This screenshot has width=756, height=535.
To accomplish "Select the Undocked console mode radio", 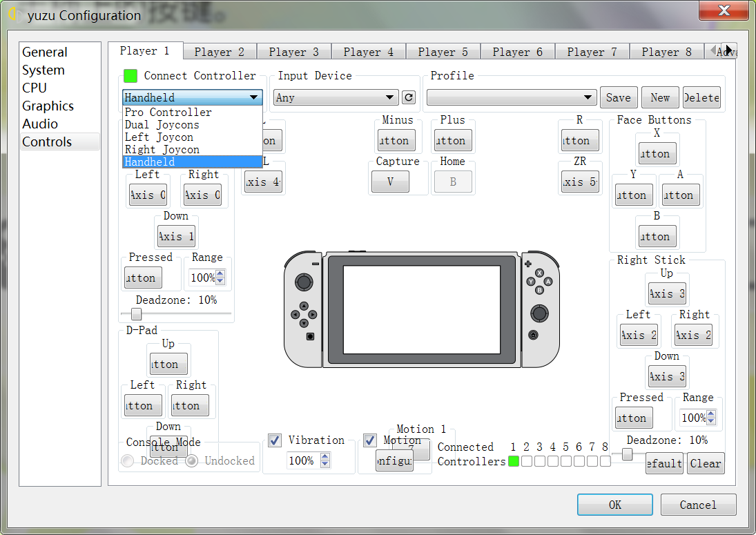I will coord(192,460).
